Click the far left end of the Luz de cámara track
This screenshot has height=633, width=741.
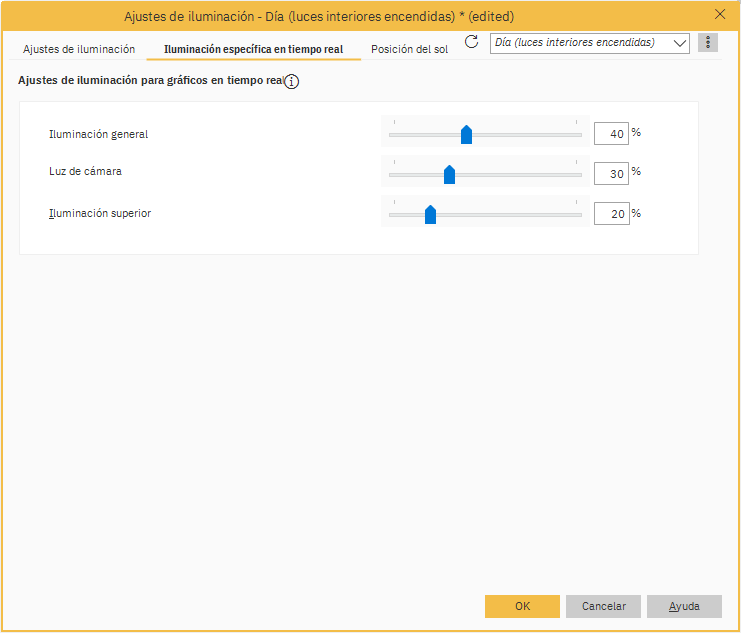(392, 175)
